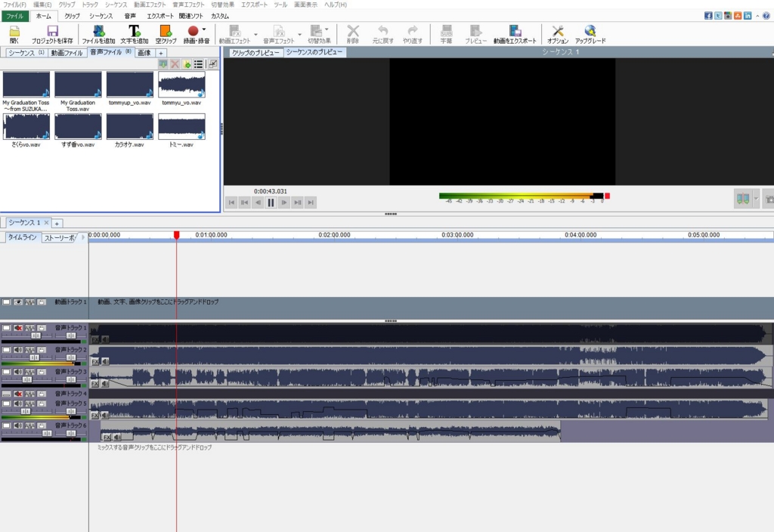This screenshot has height=532, width=774.
Task: Mute 音声トラック 5
Action: (18, 404)
